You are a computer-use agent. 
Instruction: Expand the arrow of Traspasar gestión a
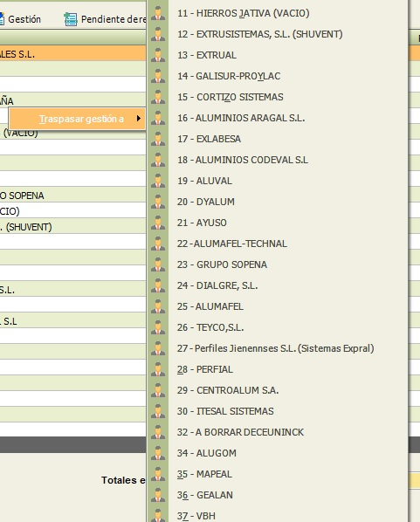coord(139,119)
